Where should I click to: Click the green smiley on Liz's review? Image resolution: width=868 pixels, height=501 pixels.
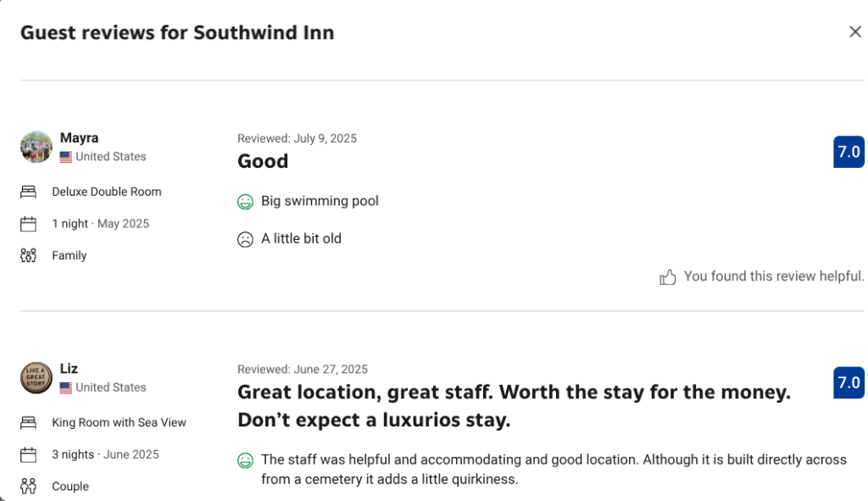click(x=245, y=460)
